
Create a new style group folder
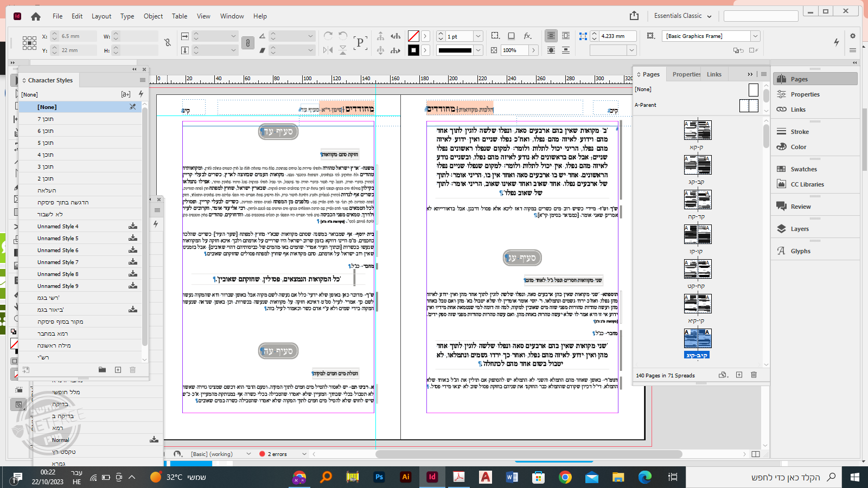pyautogui.click(x=102, y=370)
